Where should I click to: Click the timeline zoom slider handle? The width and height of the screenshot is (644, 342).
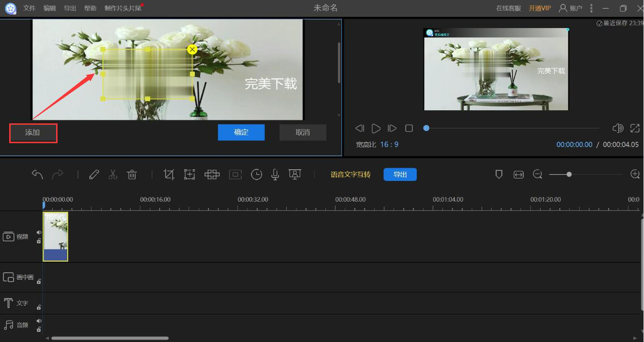coord(569,174)
